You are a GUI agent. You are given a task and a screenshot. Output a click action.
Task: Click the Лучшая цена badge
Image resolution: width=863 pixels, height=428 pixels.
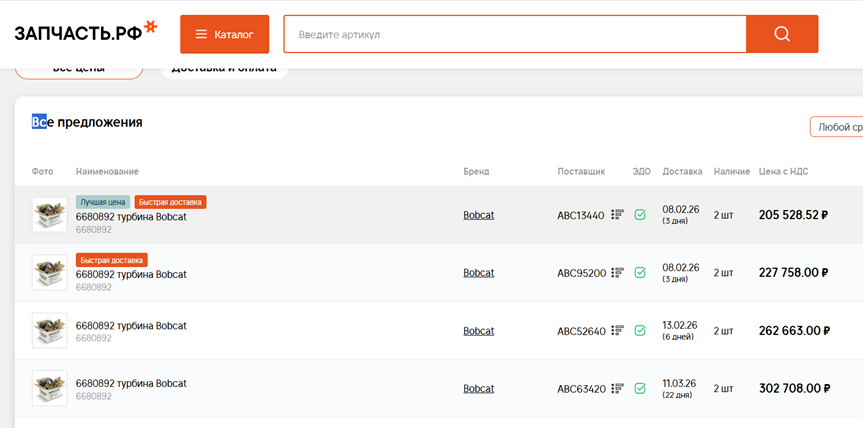pyautogui.click(x=103, y=202)
